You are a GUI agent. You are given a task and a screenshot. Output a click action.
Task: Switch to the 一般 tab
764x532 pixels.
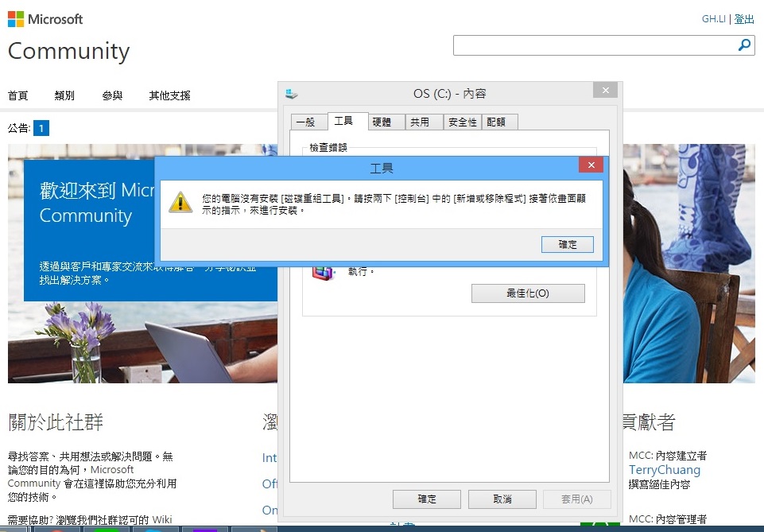[309, 122]
